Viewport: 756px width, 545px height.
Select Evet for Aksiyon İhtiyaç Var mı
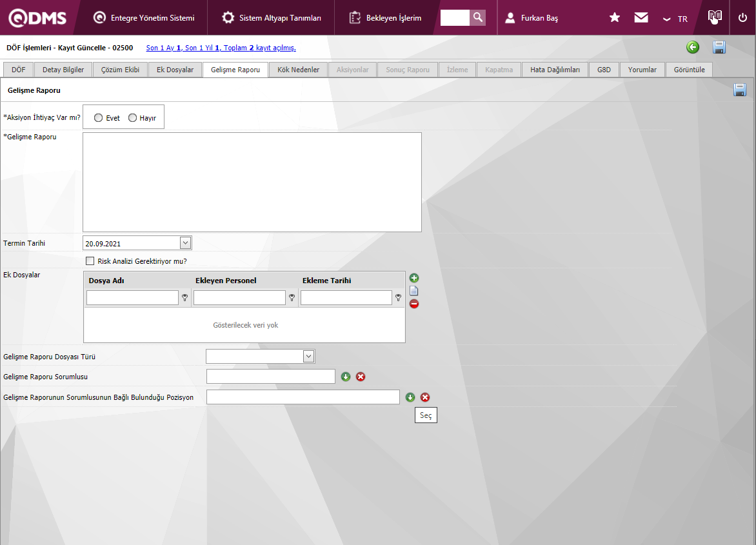(x=99, y=118)
